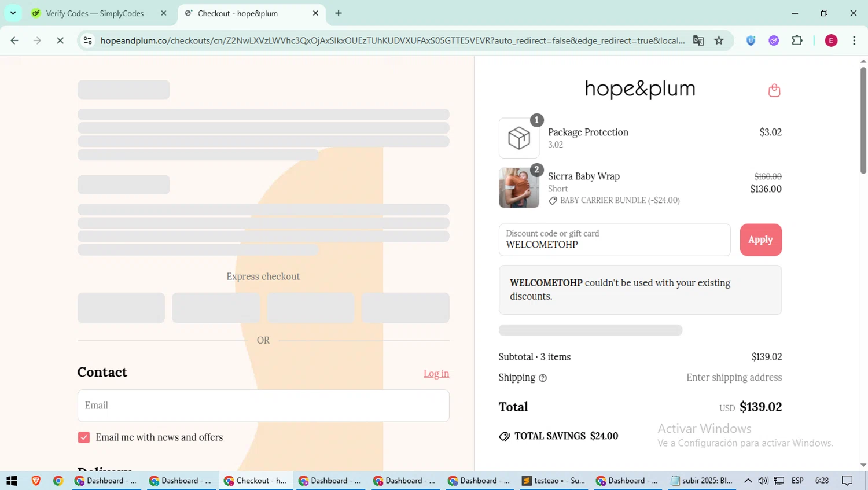Click the Sierra Baby Wrap product thumbnail
This screenshot has height=490, width=868.
[519, 188]
